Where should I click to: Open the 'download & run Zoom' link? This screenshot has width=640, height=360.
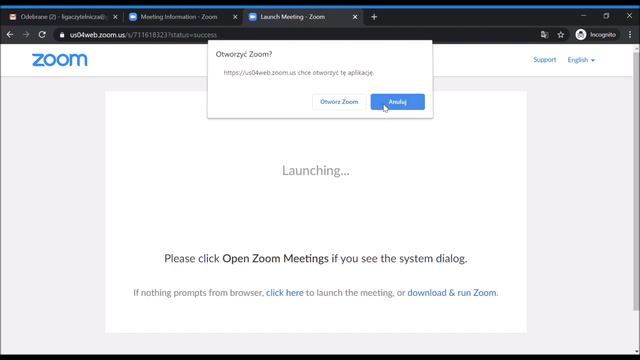pyautogui.click(x=452, y=293)
